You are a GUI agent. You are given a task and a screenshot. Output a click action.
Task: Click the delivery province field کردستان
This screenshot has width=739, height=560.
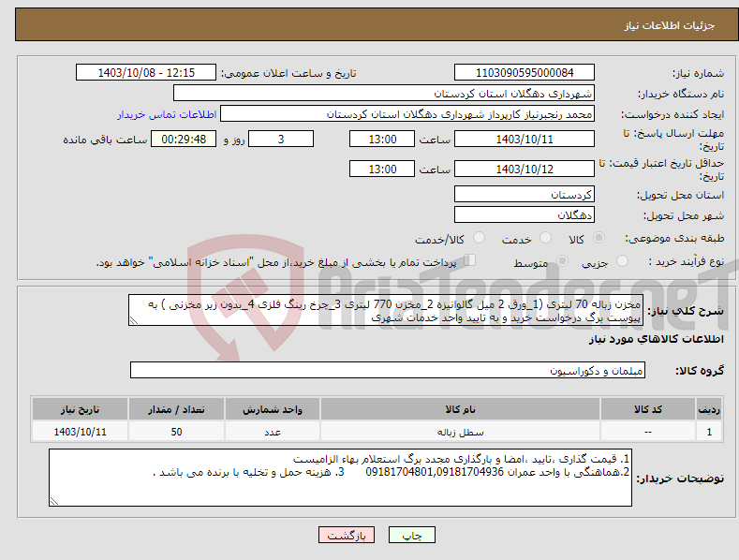tap(525, 194)
